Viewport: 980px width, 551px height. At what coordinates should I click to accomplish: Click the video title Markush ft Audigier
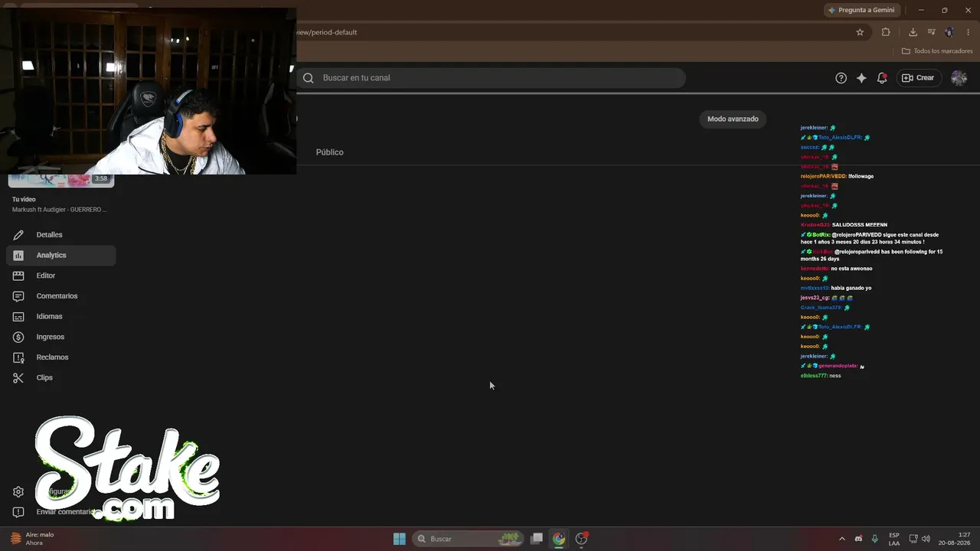(x=60, y=210)
